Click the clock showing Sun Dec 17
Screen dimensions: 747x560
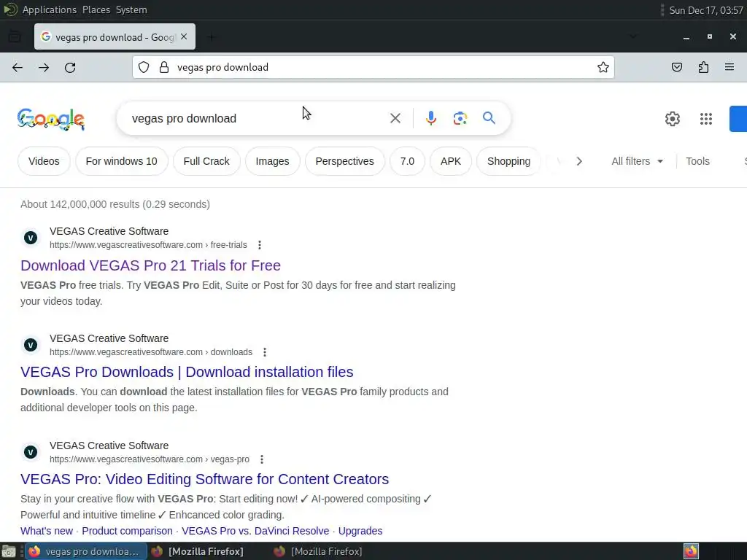pos(706,10)
